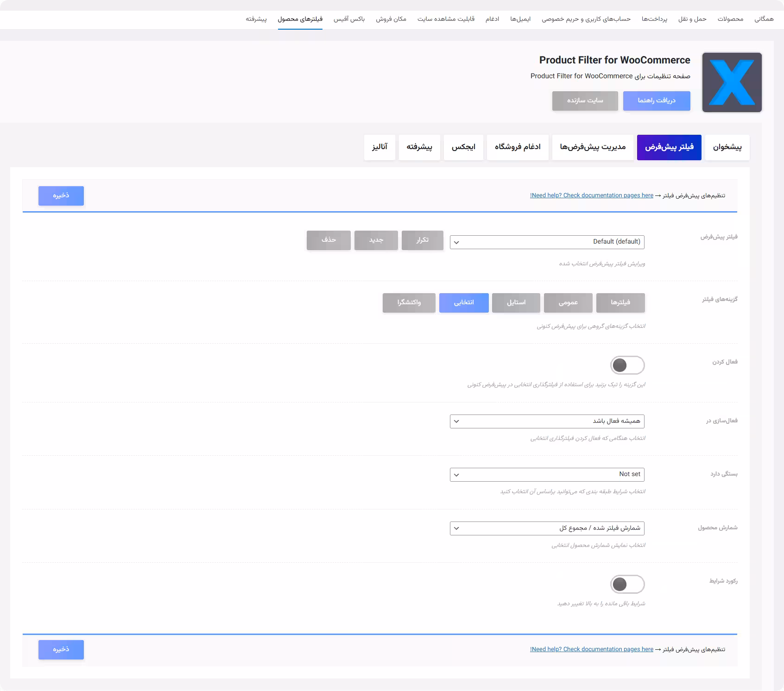Open the همیشه فعال باشد dropdown
Viewport: 784px width, 691px height.
pyautogui.click(x=547, y=421)
